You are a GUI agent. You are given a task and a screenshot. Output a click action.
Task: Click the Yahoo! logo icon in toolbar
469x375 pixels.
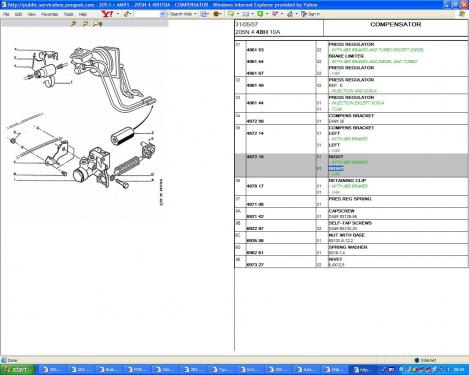(107, 14)
